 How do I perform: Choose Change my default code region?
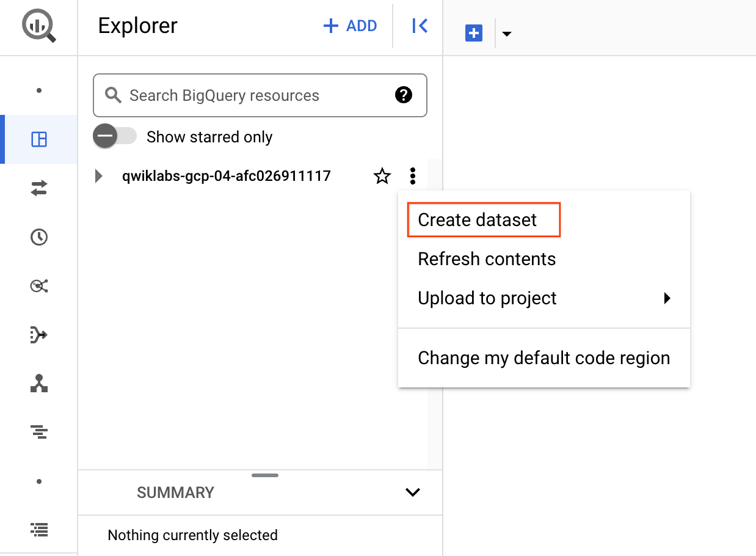[543, 357]
